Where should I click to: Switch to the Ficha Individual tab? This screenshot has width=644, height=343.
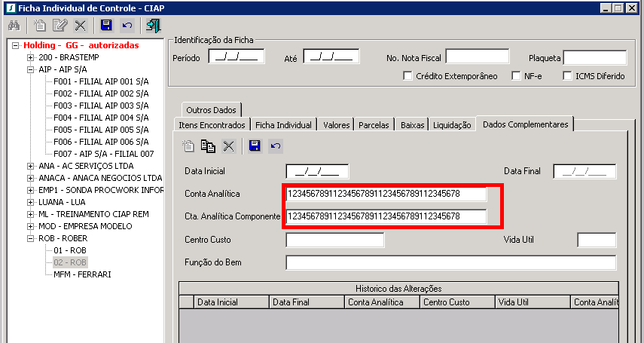(282, 125)
